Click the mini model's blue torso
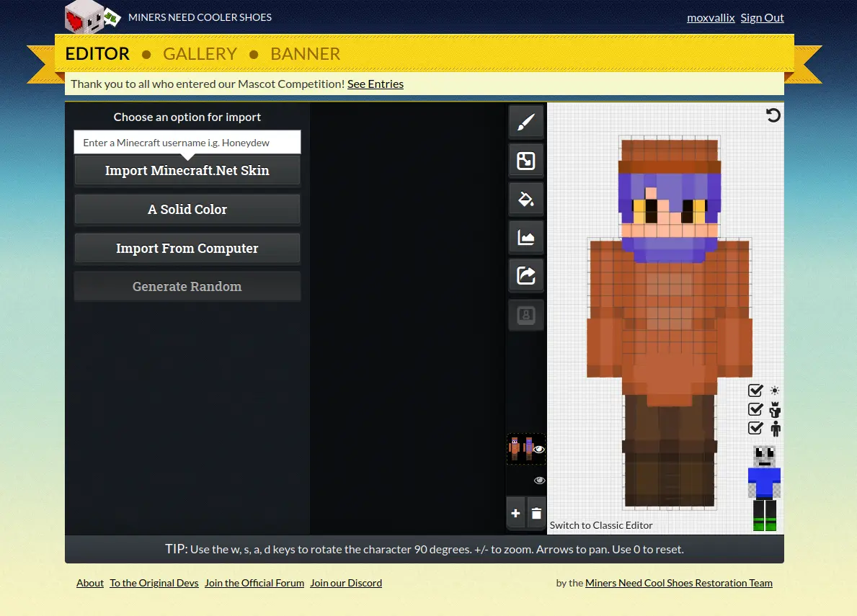The height and width of the screenshot is (616, 857). [x=764, y=483]
